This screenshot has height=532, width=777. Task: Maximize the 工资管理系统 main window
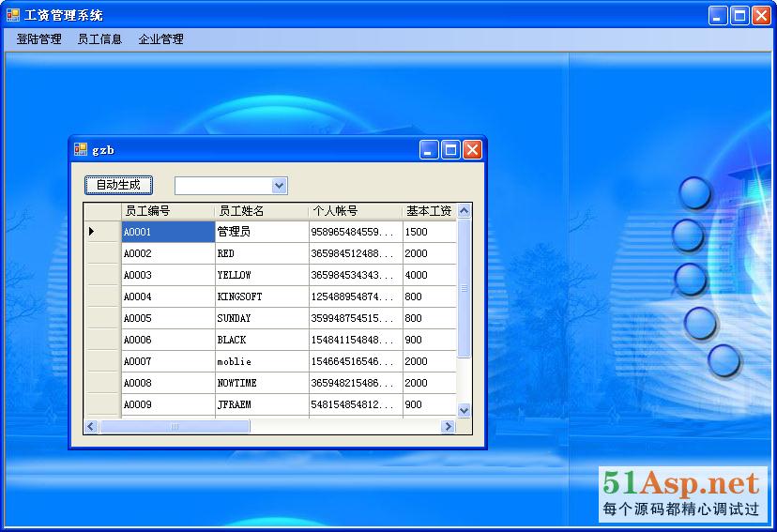[739, 15]
